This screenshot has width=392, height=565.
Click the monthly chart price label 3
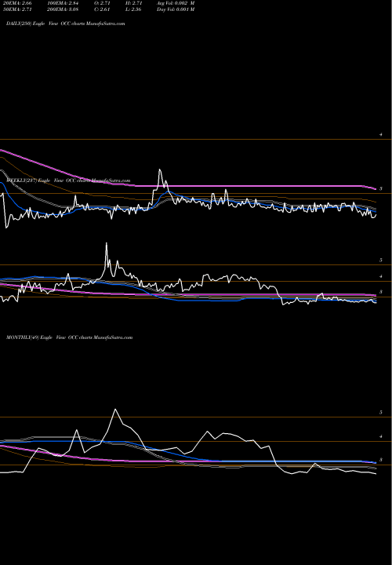(381, 460)
